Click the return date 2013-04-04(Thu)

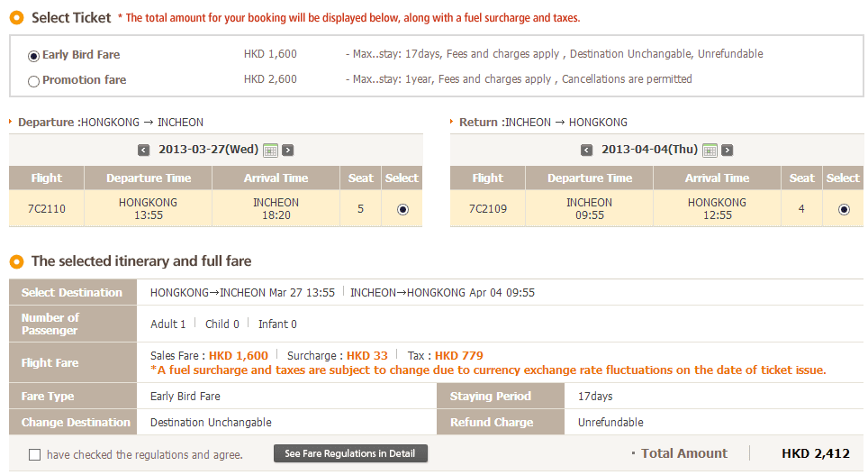(649, 150)
